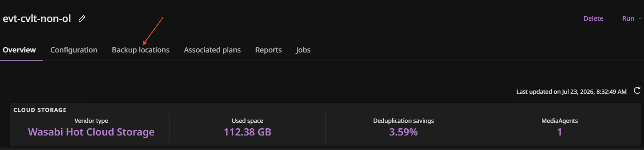Image resolution: width=644 pixels, height=150 pixels.
Task: Click the Last updated timestamp text
Action: click(571, 92)
